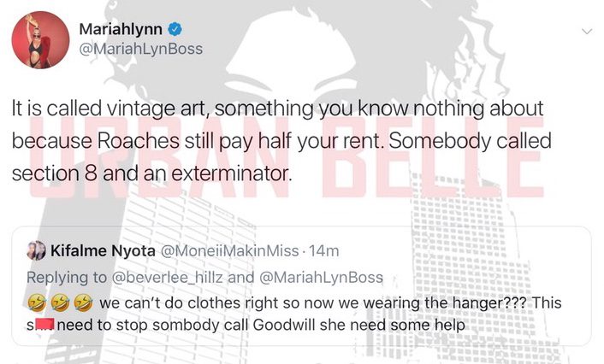Screen dimensions: 604x364
Task: Open the @MoneiiMakinMiss handle
Action: [x=229, y=251]
